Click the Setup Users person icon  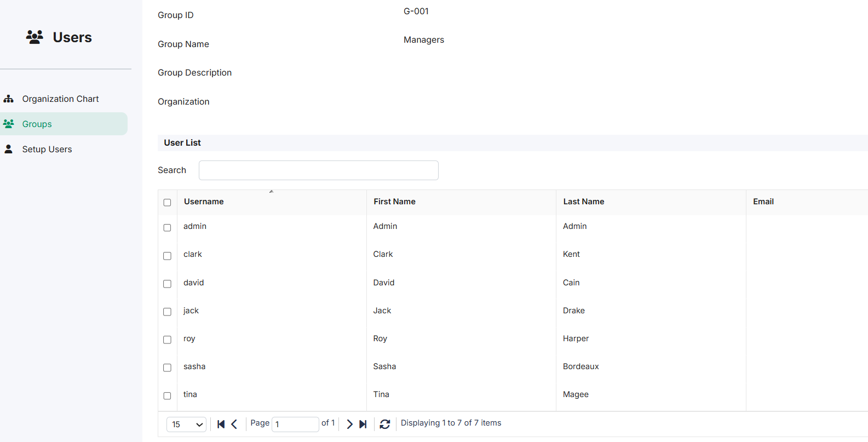coord(8,149)
